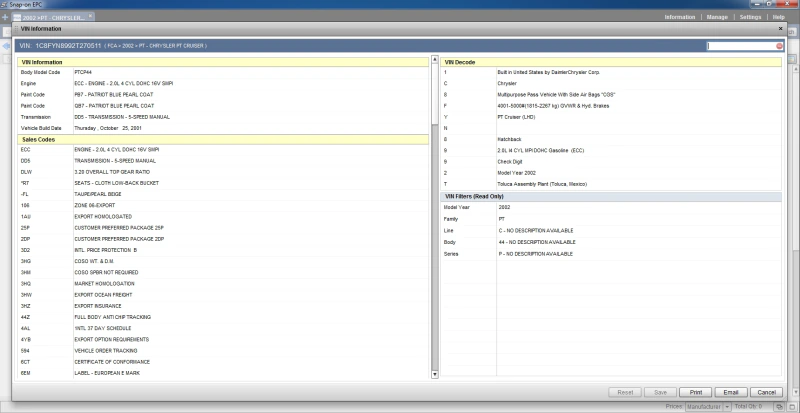Open the Information menu

(680, 18)
